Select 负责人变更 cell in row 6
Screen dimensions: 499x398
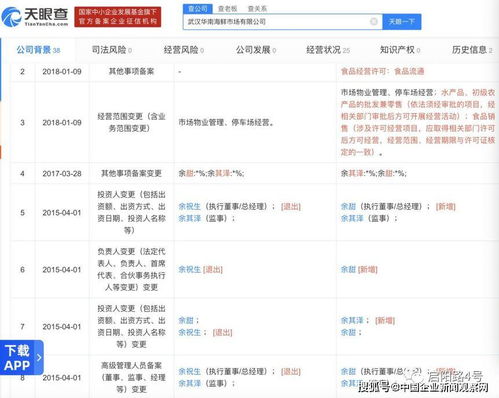point(131,269)
